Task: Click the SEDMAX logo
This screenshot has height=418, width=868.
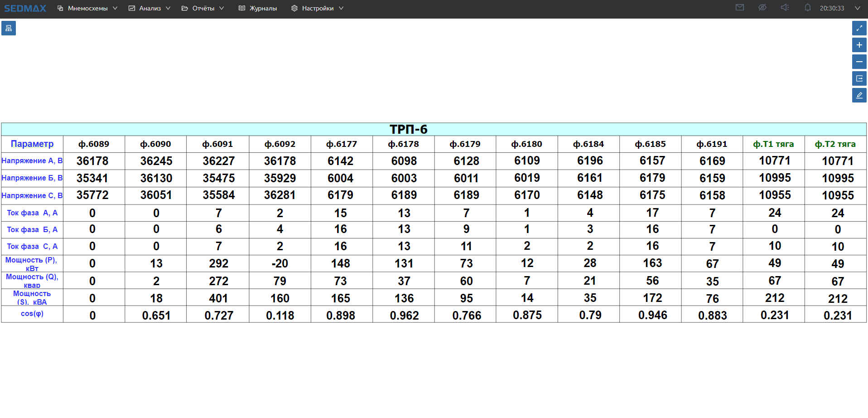Action: pos(25,8)
